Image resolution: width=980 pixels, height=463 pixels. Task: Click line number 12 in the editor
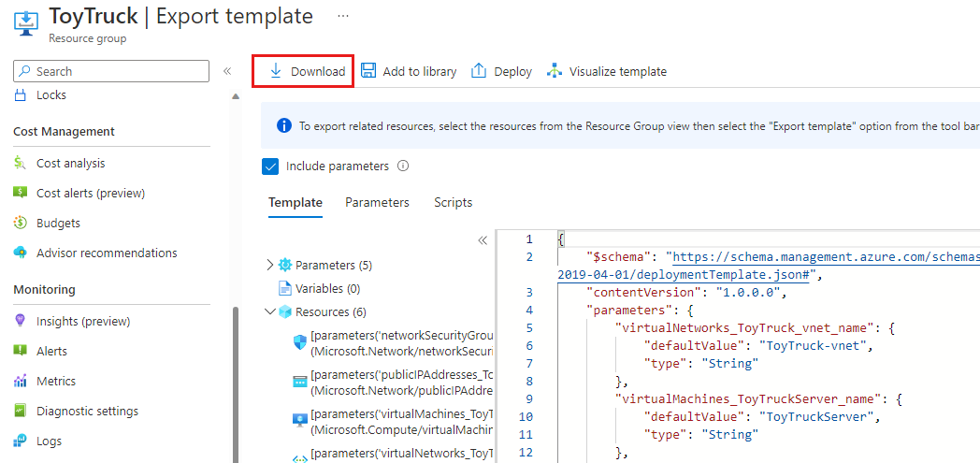(x=526, y=451)
